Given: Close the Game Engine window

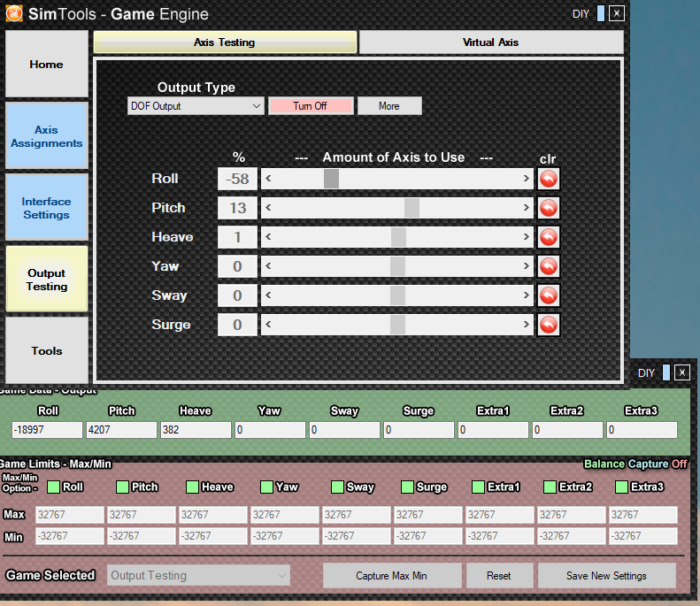Looking at the screenshot, I should 617,13.
